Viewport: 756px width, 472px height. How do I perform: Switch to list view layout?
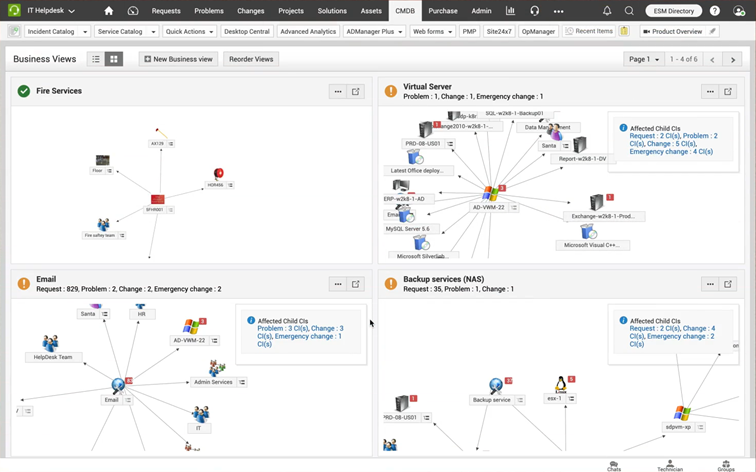tap(97, 59)
